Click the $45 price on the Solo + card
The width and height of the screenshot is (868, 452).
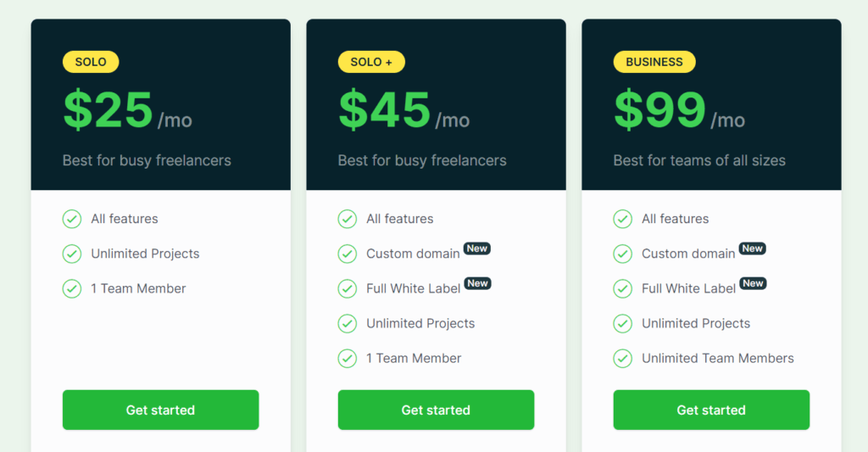385,110
